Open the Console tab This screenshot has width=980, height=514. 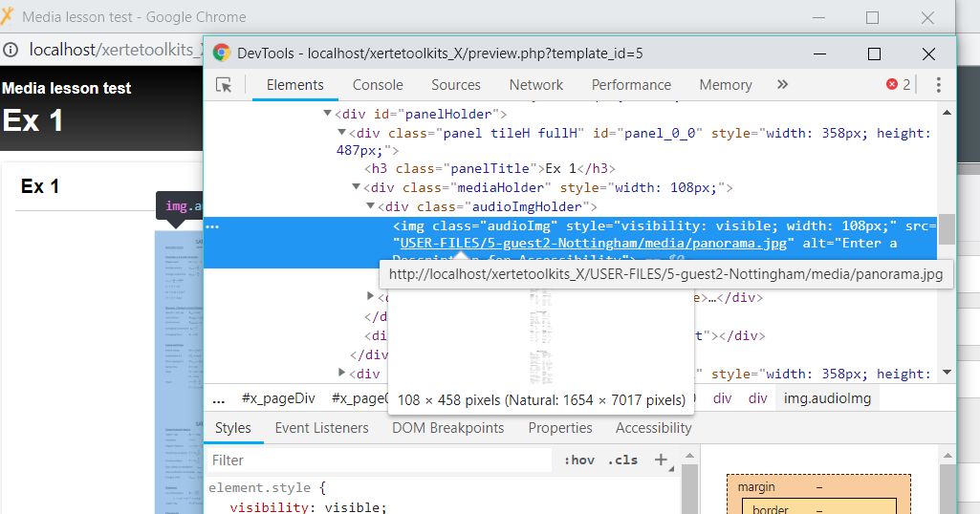[378, 85]
